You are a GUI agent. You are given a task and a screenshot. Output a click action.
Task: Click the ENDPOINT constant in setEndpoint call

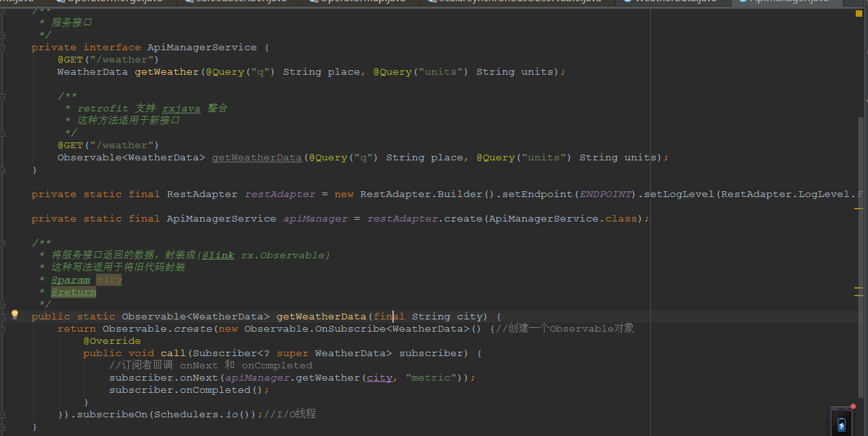(605, 194)
